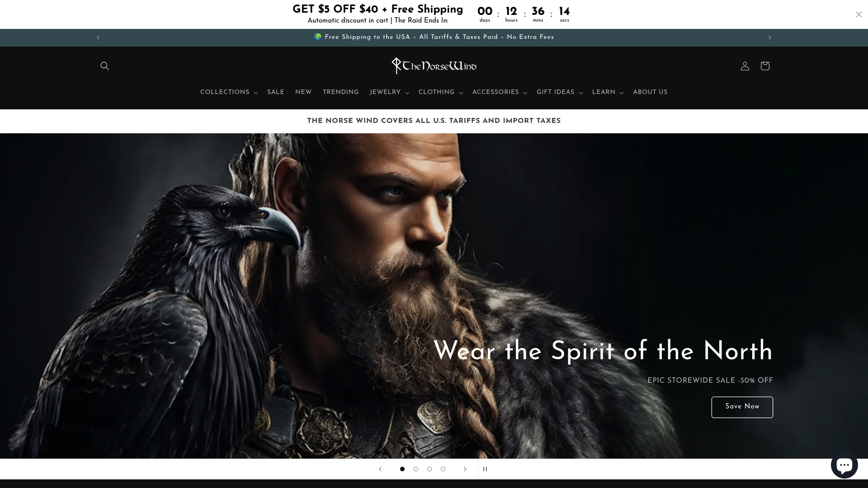Click the Free Shipping to the USA announcement

(x=434, y=38)
